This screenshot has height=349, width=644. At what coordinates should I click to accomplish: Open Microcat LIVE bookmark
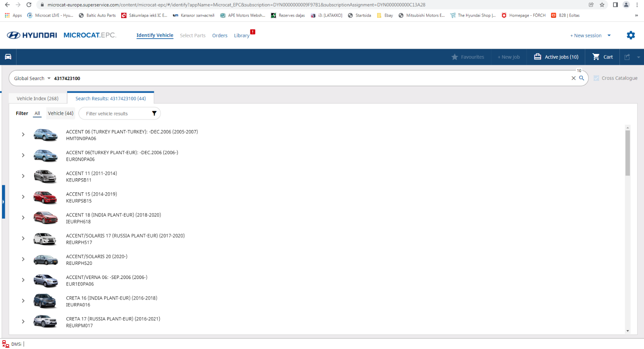pyautogui.click(x=50, y=15)
